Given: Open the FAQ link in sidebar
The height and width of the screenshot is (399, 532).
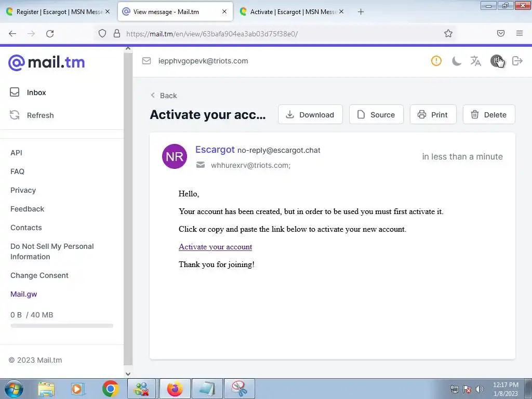Looking at the screenshot, I should [x=17, y=171].
